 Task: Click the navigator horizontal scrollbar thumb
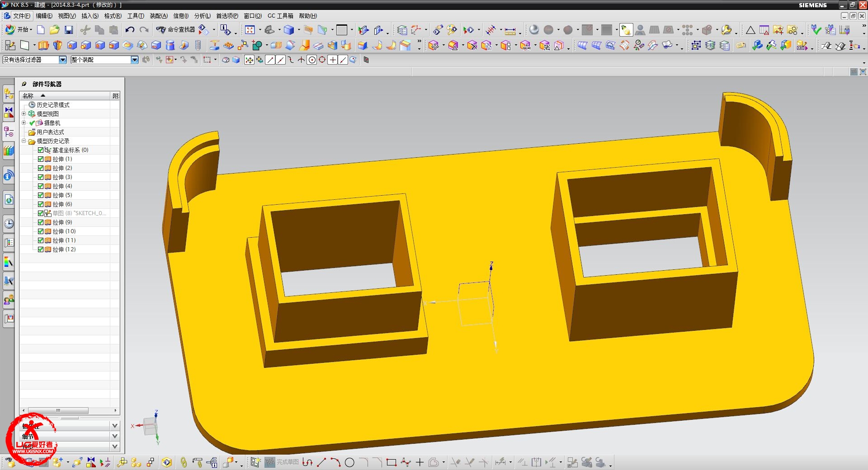click(x=58, y=410)
